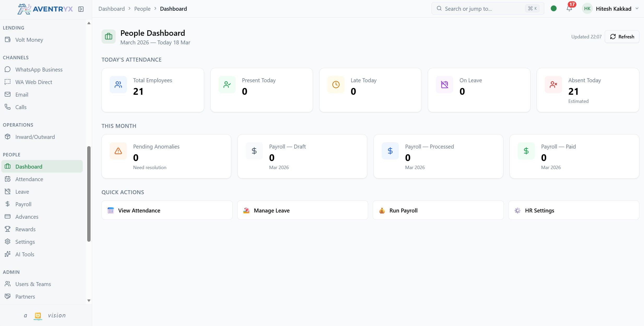Viewport: 644px width, 326px height.
Task: Select the Calls phone icon
Action: [8, 107]
